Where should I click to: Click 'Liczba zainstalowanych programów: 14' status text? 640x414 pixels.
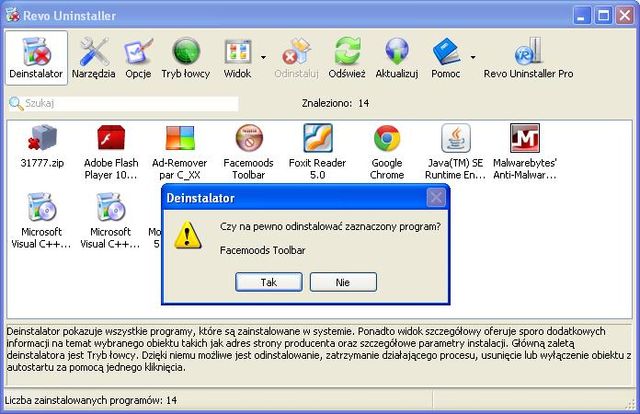click(x=91, y=400)
